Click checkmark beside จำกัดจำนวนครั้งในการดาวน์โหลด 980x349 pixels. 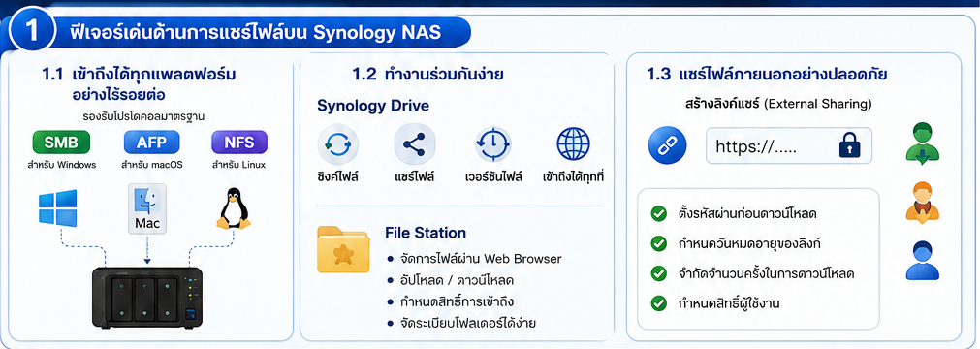coord(658,273)
